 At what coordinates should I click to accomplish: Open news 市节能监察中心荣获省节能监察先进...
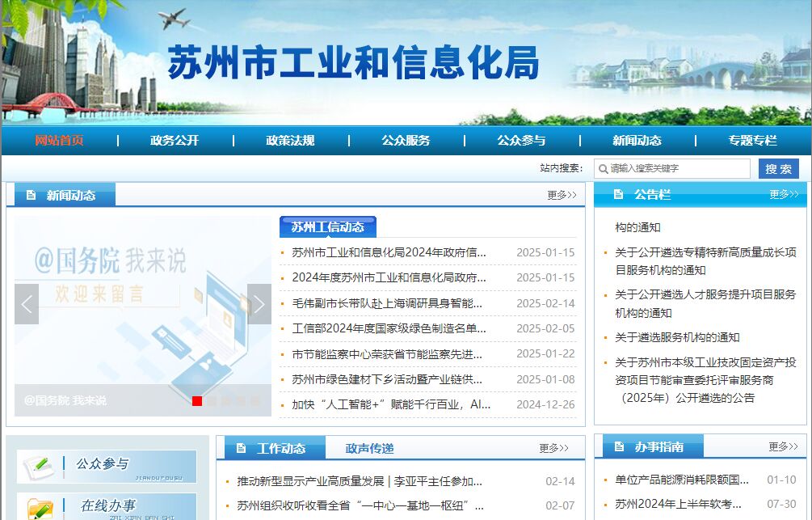pyautogui.click(x=387, y=354)
